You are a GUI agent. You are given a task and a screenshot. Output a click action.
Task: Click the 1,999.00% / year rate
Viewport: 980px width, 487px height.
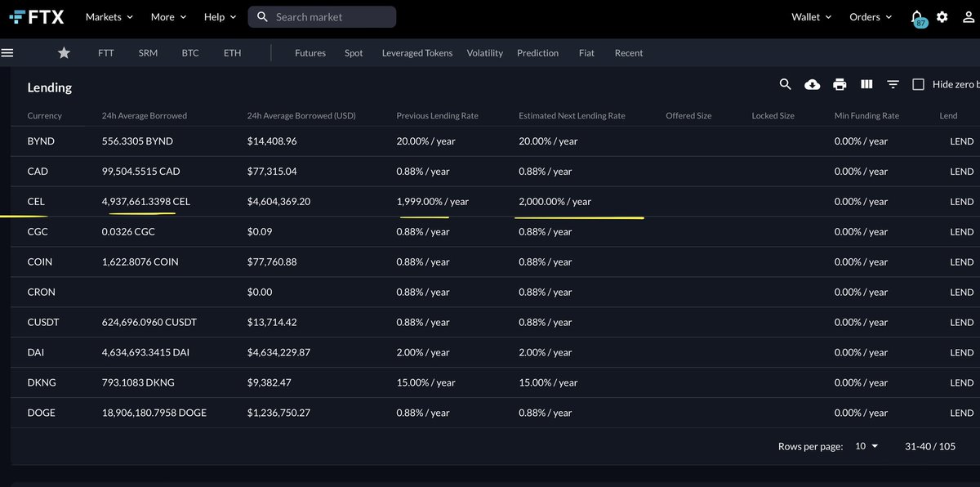click(x=433, y=202)
